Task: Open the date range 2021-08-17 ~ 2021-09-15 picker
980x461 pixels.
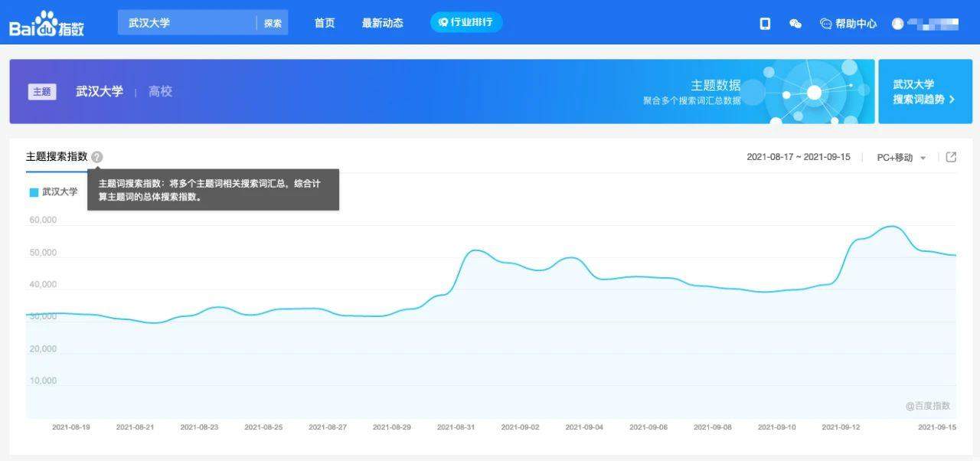Action: 799,157
